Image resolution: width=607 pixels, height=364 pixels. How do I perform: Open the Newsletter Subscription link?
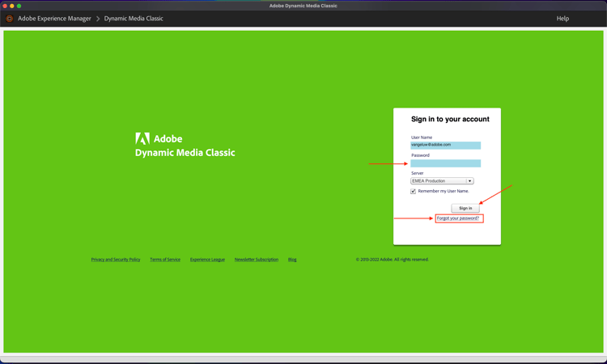tap(257, 260)
